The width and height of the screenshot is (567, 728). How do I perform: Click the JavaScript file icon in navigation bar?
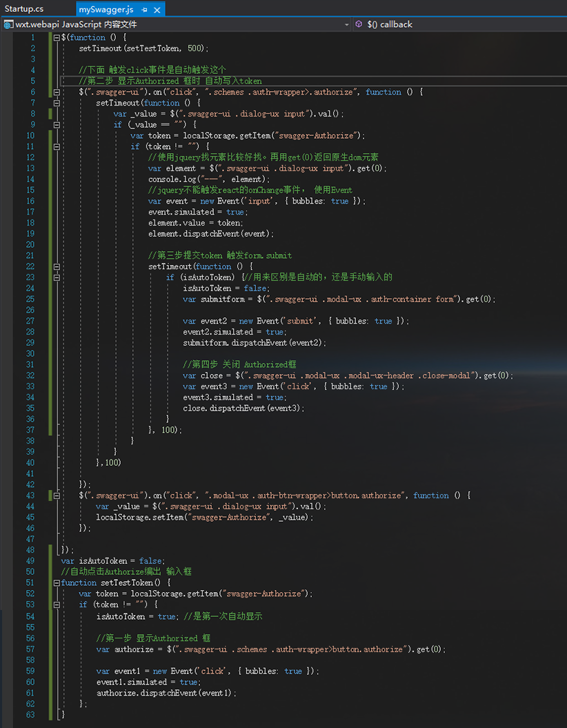pyautogui.click(x=8, y=23)
